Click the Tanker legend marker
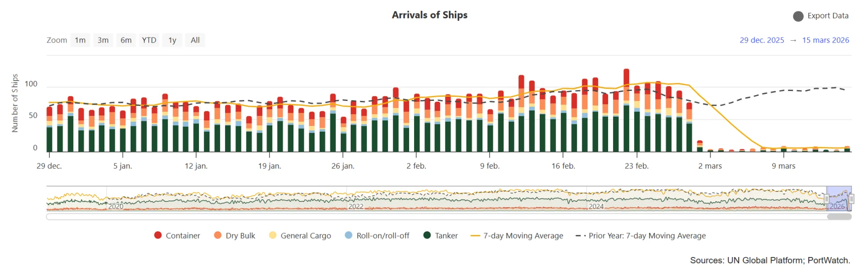The image size is (868, 272). (427, 235)
